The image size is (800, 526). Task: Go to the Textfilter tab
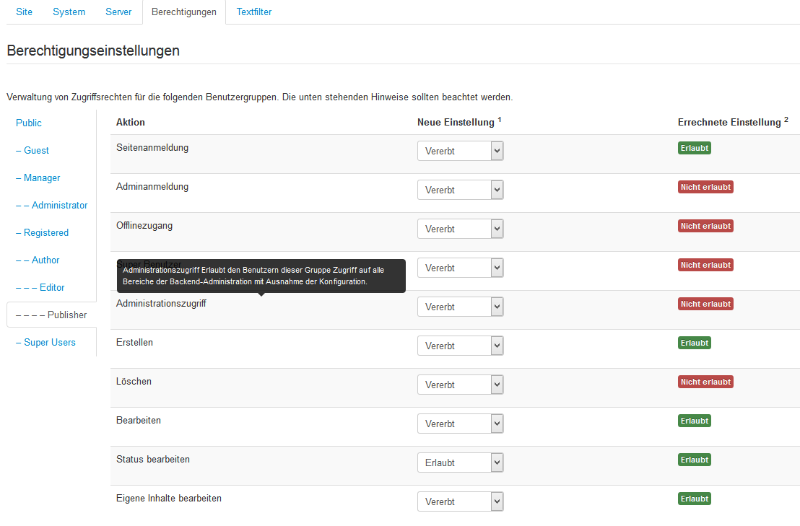pos(254,12)
